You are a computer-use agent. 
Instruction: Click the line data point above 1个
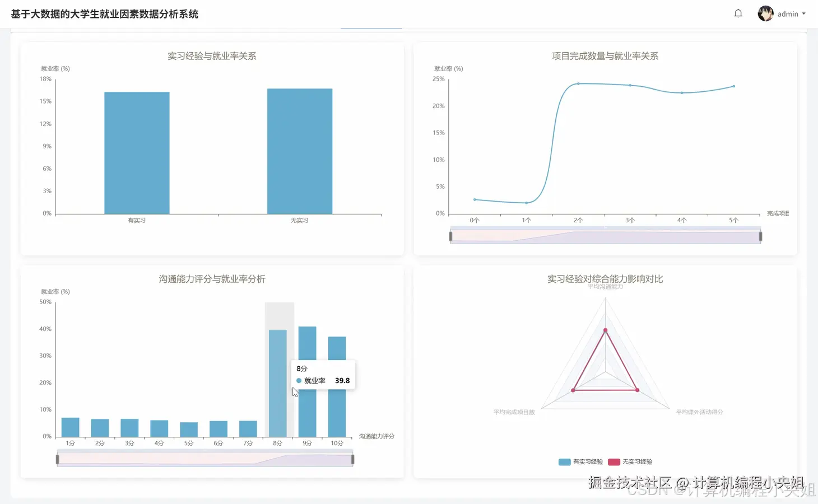(526, 203)
